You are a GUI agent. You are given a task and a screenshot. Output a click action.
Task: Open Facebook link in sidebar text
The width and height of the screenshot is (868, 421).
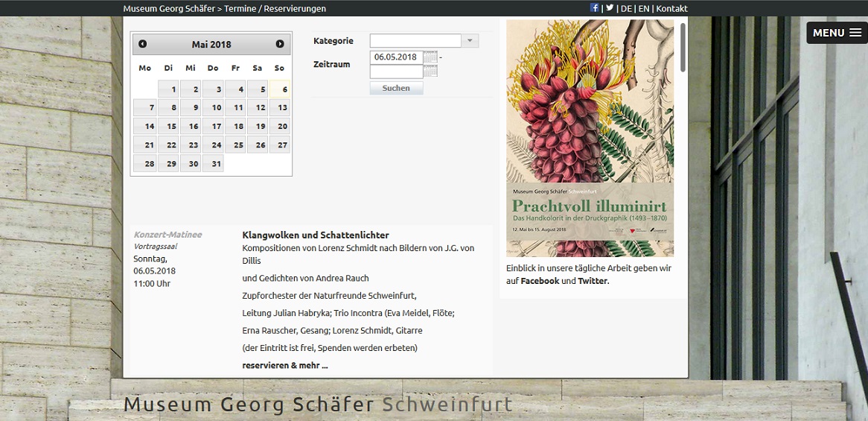click(x=540, y=281)
